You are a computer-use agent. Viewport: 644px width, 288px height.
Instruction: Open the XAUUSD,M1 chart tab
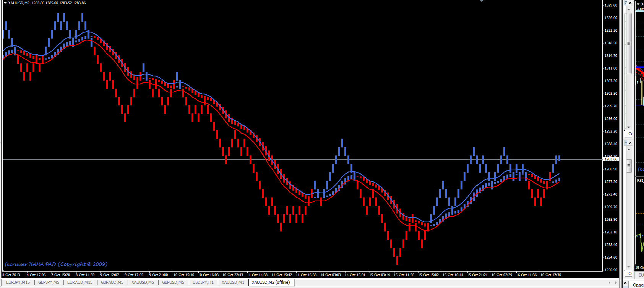233,282
